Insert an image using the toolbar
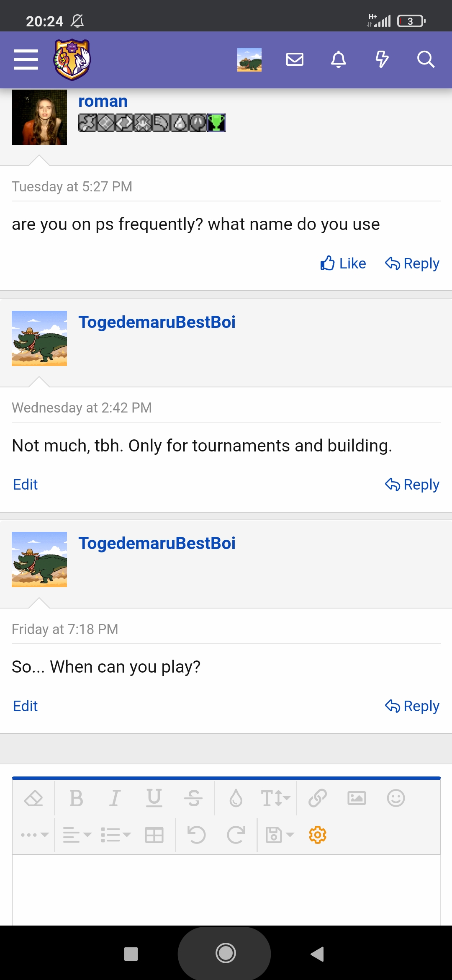Viewport: 452px width, 980px height. pos(357,798)
